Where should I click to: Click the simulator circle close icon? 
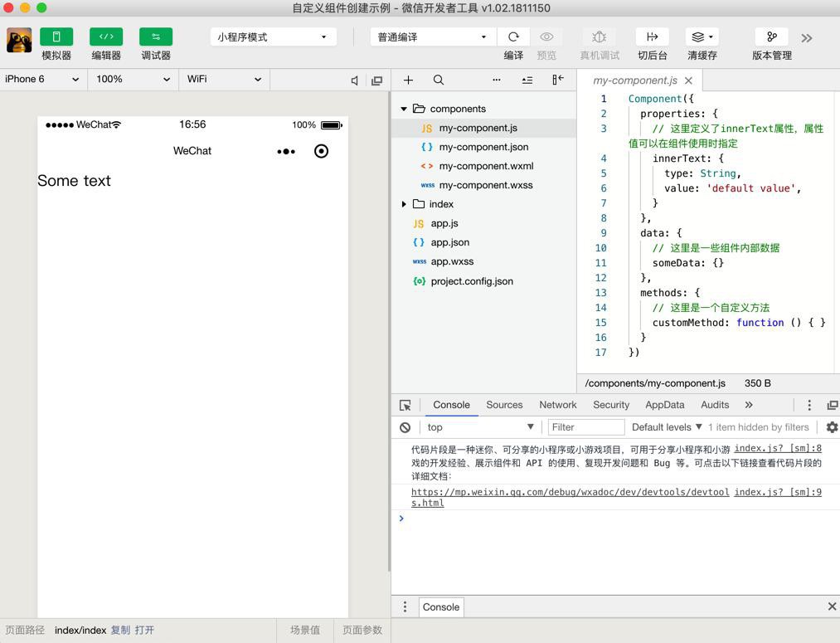pos(322,151)
